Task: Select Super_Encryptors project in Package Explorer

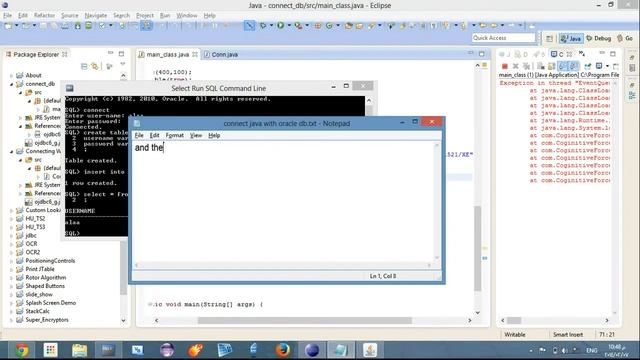Action: [x=47, y=320]
